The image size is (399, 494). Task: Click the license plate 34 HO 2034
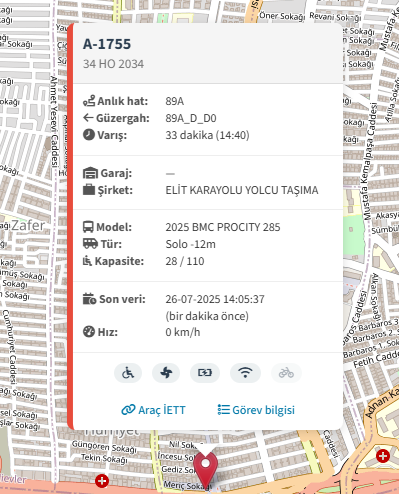(113, 64)
